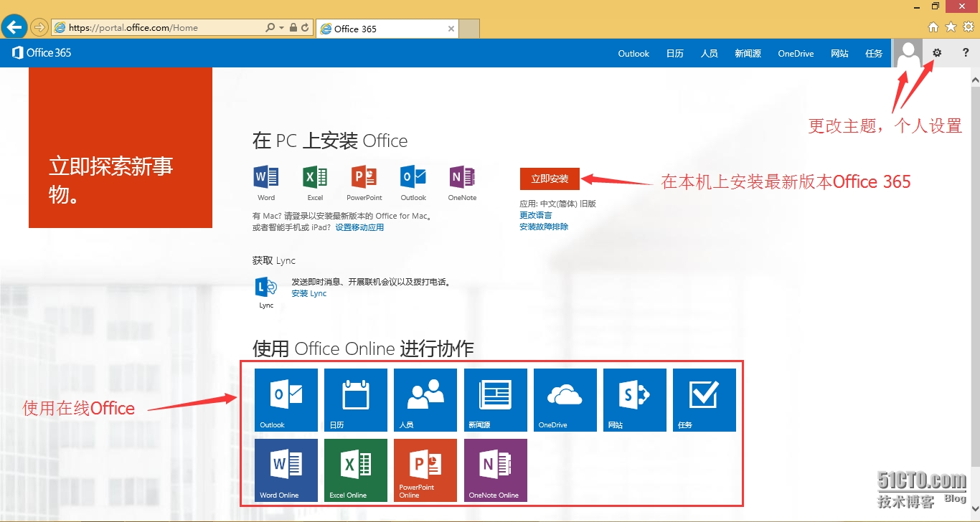
Task: Open the Outlook online tile
Action: point(286,399)
